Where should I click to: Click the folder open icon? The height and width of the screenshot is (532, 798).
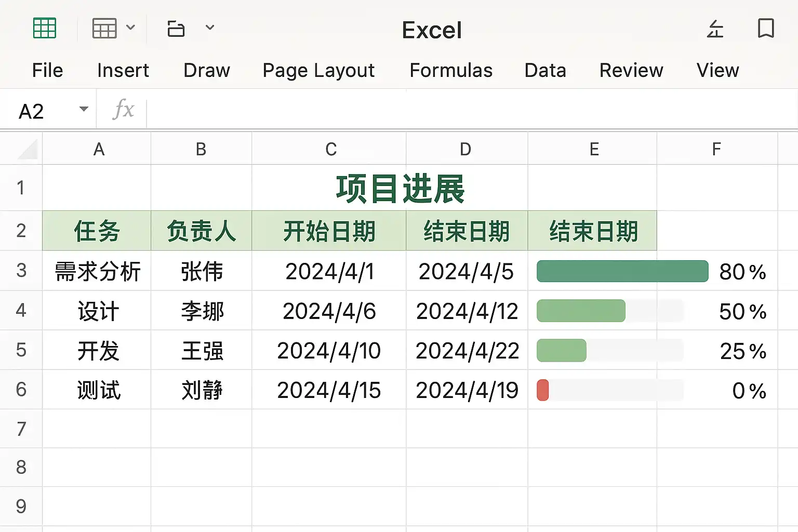coord(176,28)
